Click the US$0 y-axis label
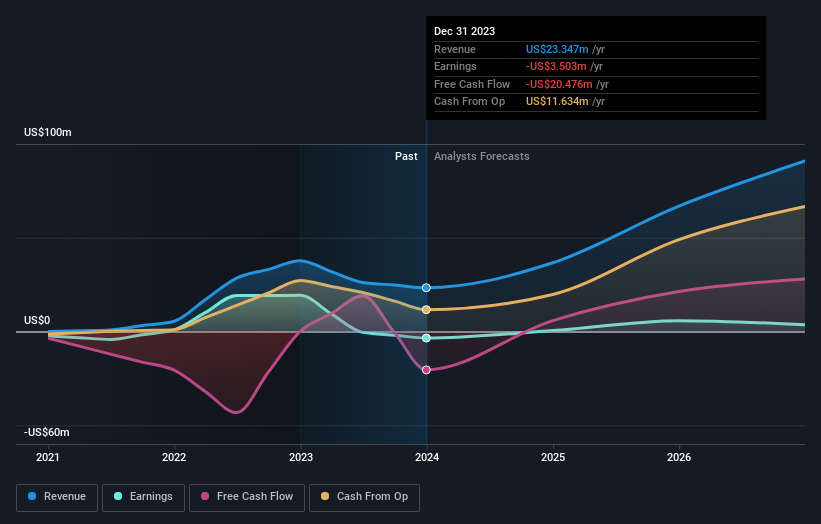Image resolution: width=821 pixels, height=524 pixels. pyautogui.click(x=37, y=320)
